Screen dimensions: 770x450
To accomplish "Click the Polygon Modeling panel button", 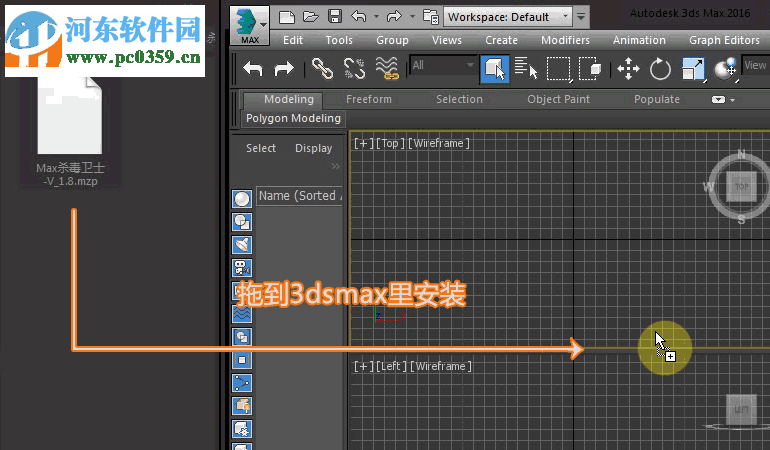I will click(x=293, y=118).
